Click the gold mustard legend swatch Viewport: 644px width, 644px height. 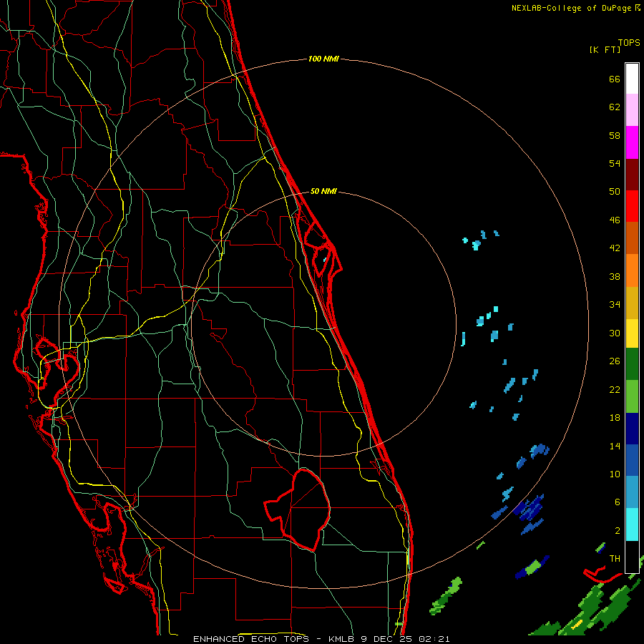632,303
